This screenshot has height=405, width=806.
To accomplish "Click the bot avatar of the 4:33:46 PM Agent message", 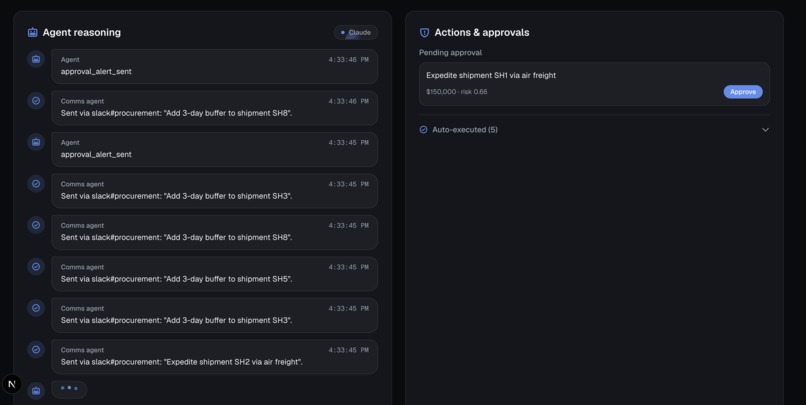I will (36, 59).
